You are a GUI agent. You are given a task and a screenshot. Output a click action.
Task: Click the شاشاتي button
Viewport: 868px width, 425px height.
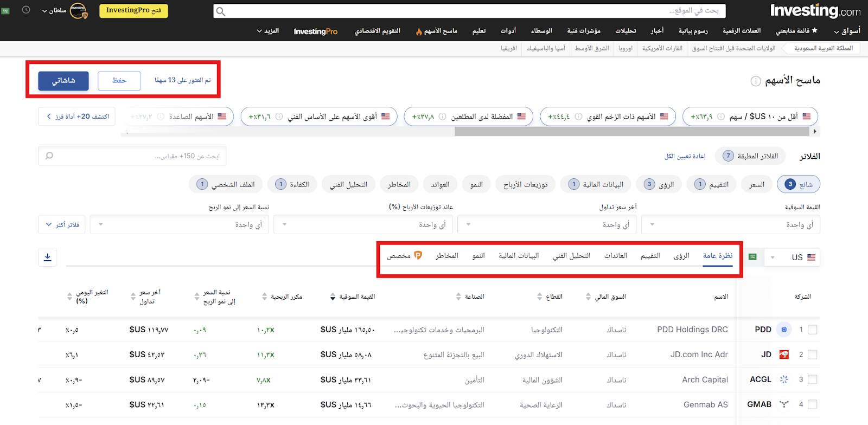point(63,81)
